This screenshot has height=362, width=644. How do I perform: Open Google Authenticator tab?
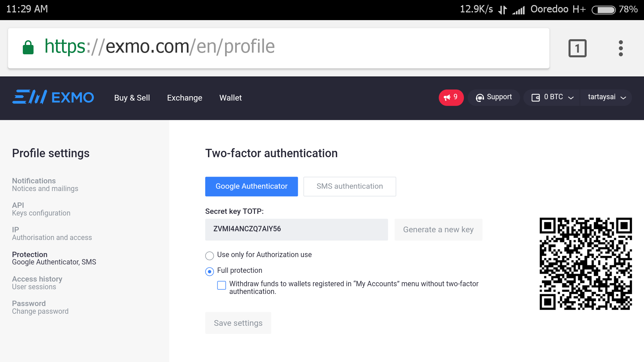pyautogui.click(x=252, y=186)
